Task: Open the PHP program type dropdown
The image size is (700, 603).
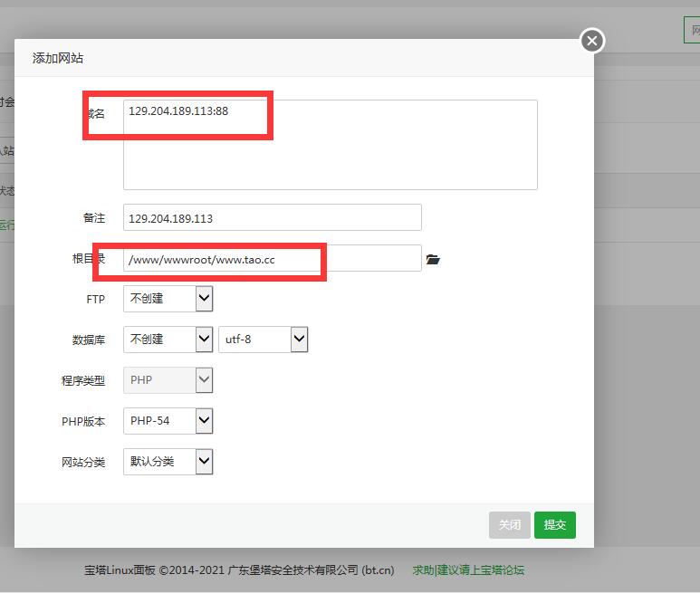Action: click(x=168, y=380)
